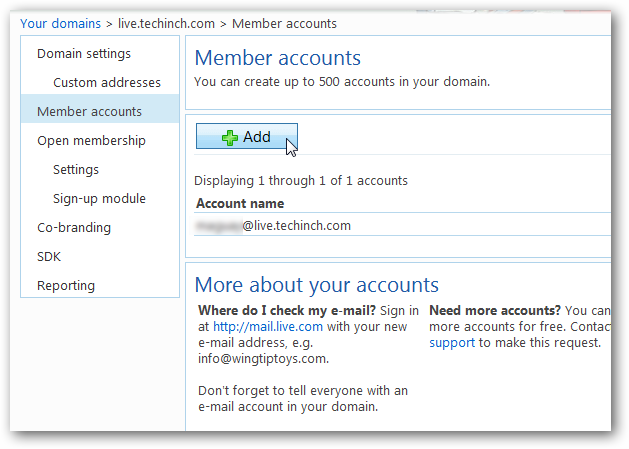Click the Add account button
This screenshot has height=449, width=629.
(x=247, y=136)
